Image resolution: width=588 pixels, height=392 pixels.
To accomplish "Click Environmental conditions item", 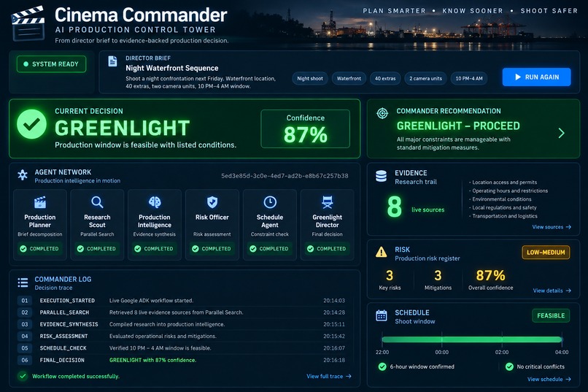I will click(501, 199).
